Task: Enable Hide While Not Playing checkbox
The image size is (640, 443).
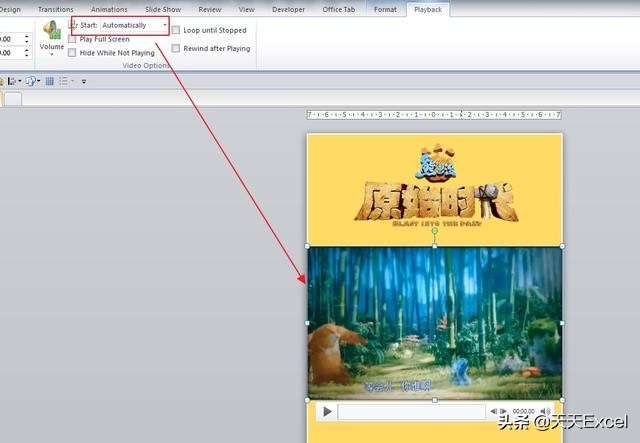Action: tap(72, 53)
